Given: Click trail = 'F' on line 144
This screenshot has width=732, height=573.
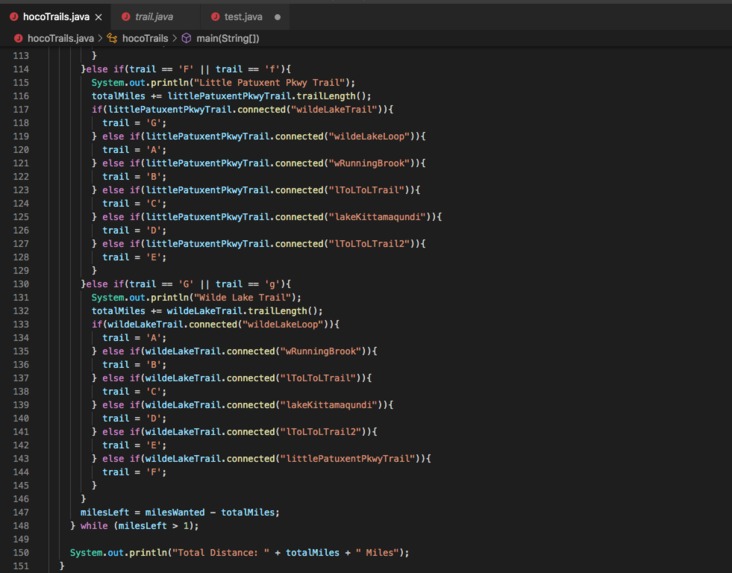Looking at the screenshot, I should [x=134, y=472].
